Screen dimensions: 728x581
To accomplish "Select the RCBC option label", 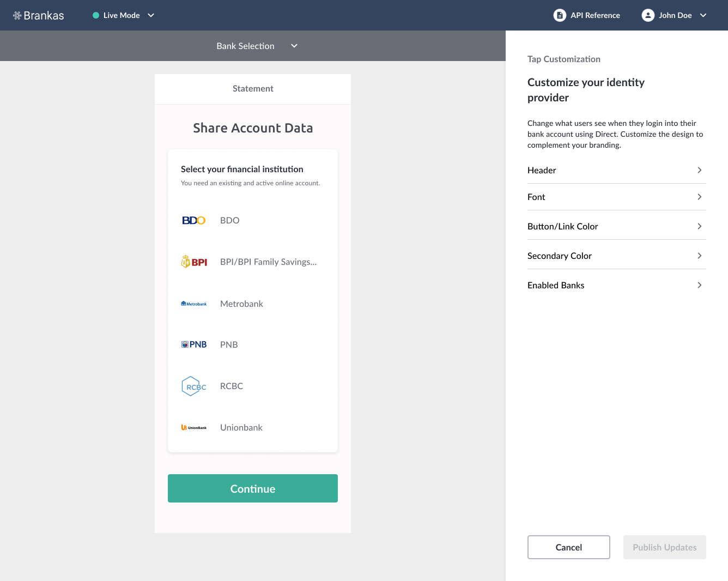I will click(x=232, y=386).
